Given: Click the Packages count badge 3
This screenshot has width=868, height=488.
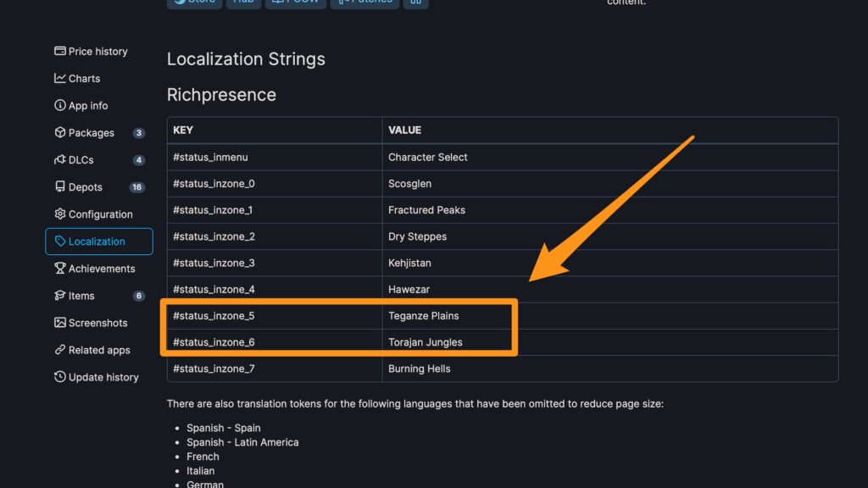Looking at the screenshot, I should pos(138,133).
